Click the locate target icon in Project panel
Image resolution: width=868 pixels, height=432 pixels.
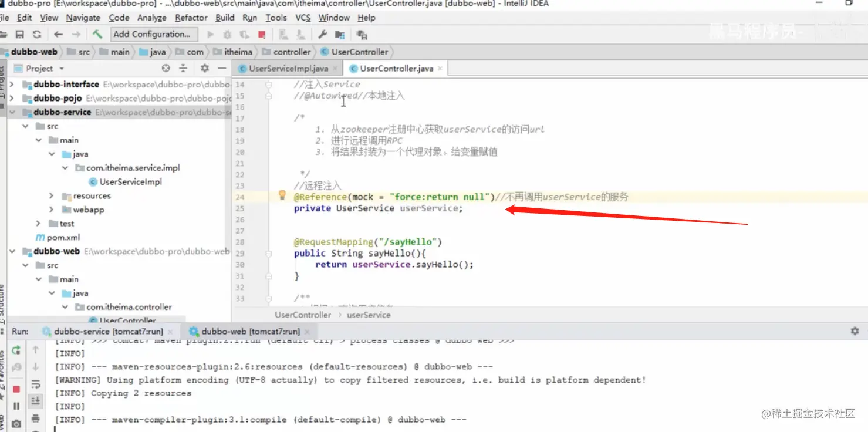tap(166, 68)
